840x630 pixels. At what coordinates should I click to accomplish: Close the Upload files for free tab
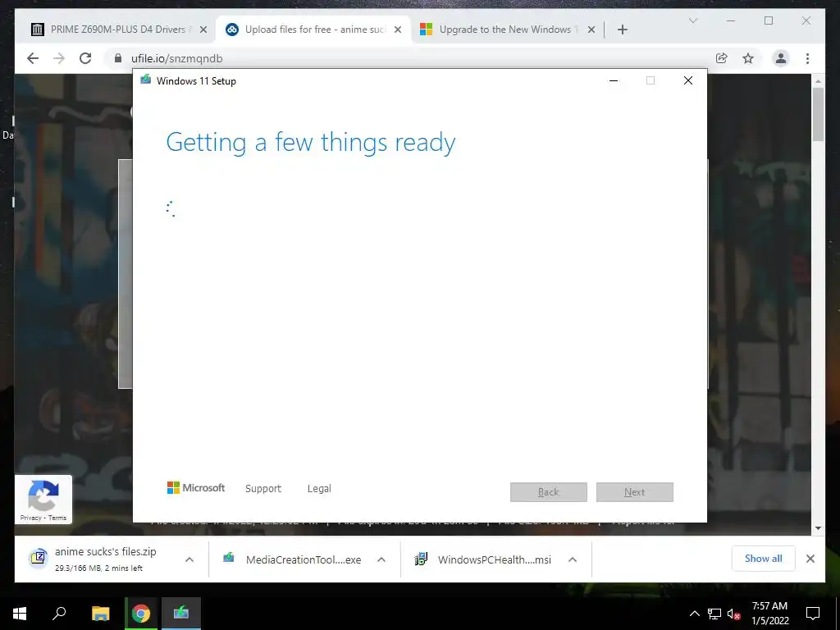398,30
